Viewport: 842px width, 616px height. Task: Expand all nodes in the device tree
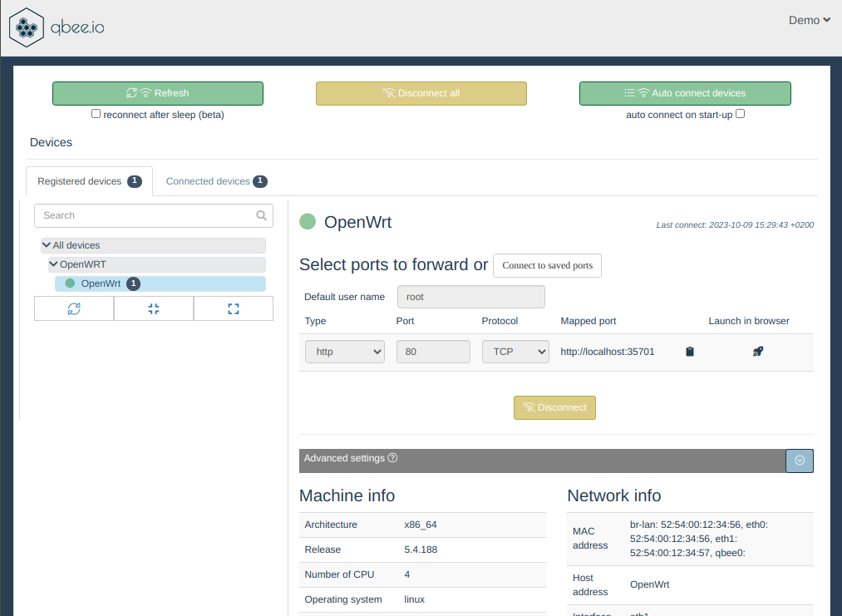[x=233, y=308]
